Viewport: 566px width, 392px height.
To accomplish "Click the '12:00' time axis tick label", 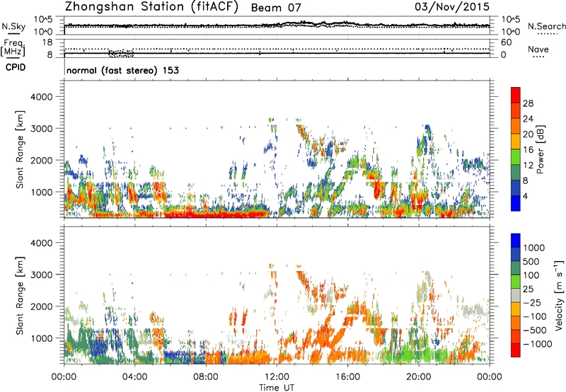I will click(x=277, y=377).
